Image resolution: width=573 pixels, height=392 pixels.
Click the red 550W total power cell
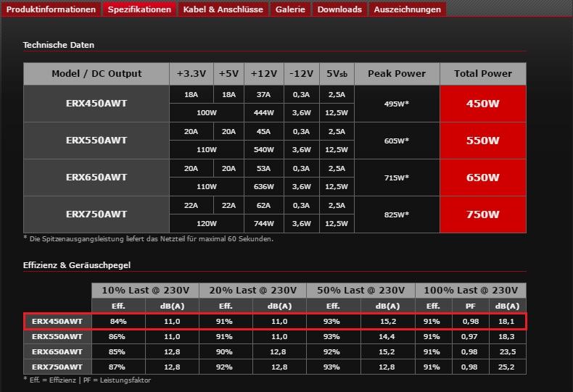tap(483, 141)
